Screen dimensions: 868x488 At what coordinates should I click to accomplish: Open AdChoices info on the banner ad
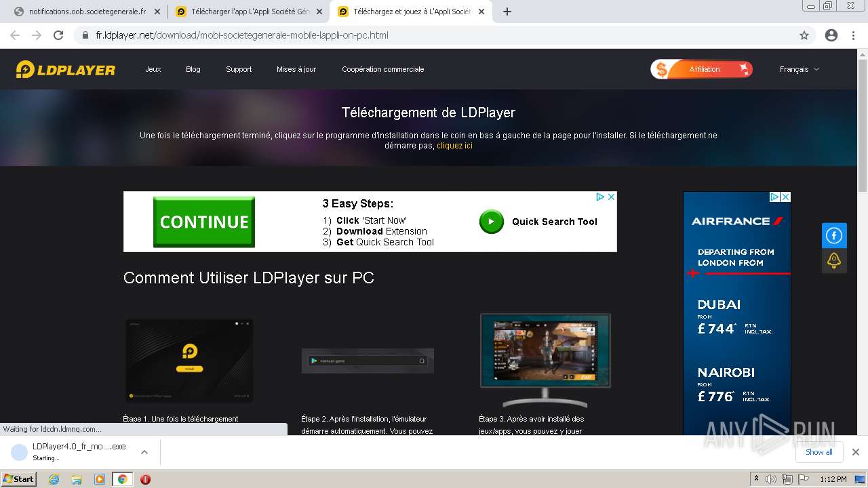(600, 197)
